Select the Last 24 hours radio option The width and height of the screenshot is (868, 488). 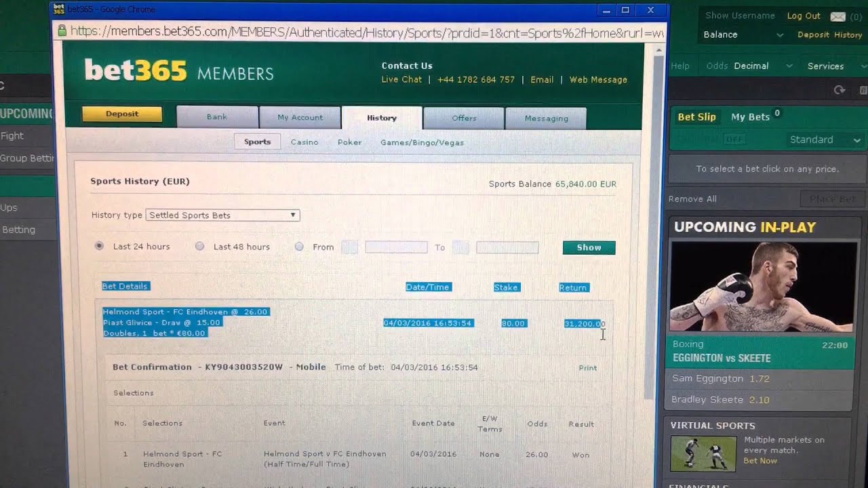pos(99,246)
